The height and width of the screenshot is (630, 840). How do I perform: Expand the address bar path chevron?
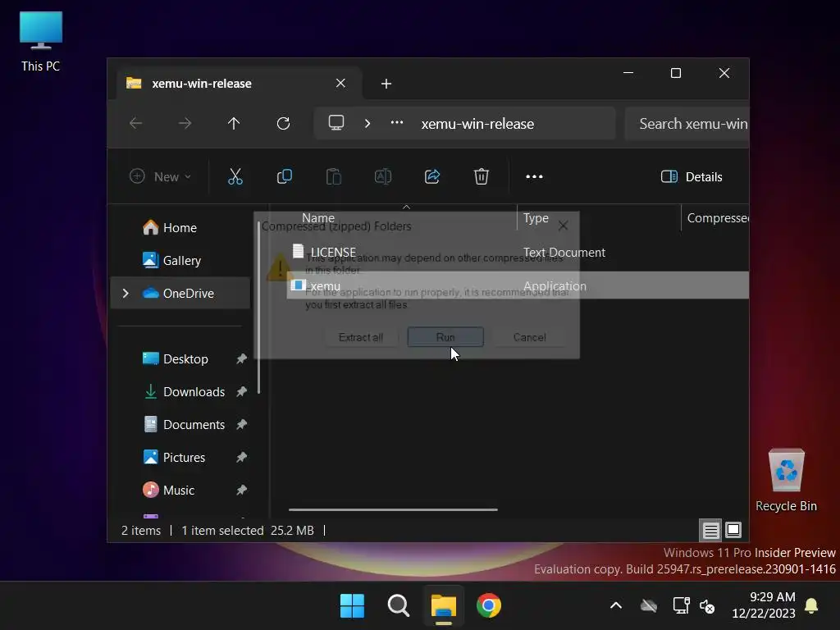point(367,124)
